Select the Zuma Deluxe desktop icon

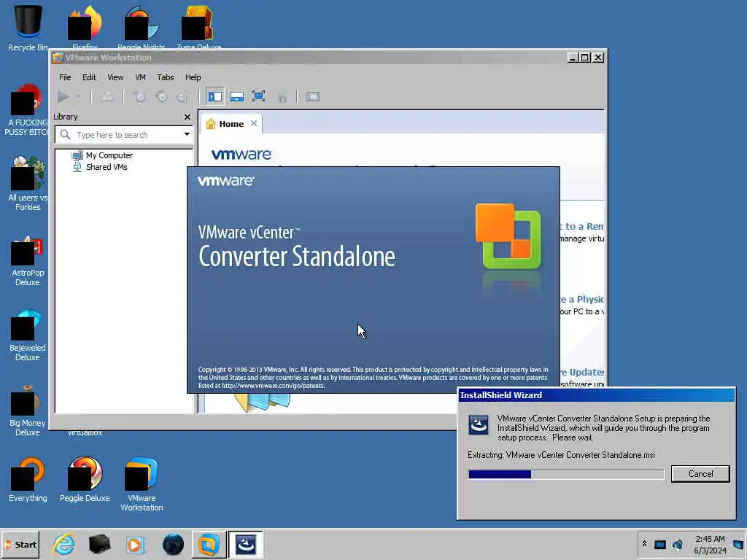point(198,27)
